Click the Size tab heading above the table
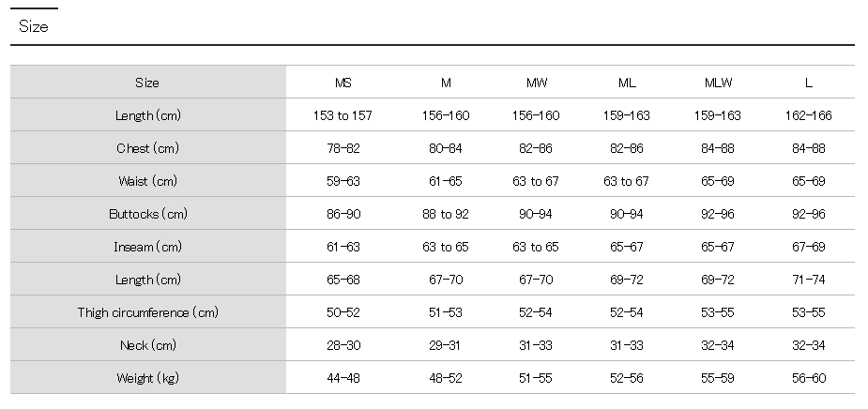 click(x=34, y=27)
